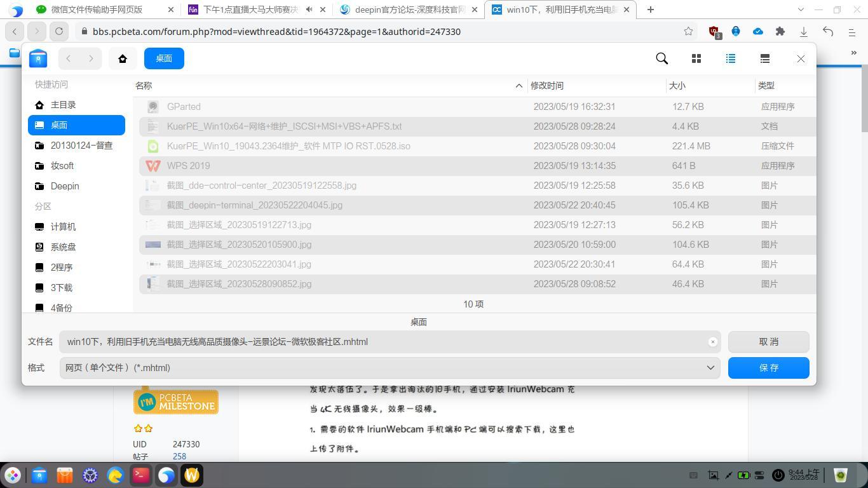This screenshot has height=488, width=868.
Task: Click the 桌面 breadcrumb button
Action: (x=164, y=58)
